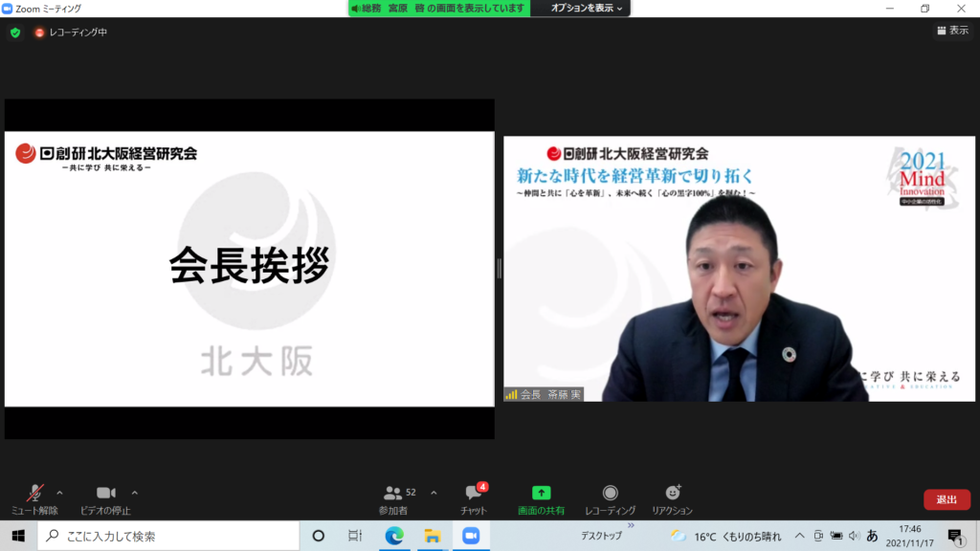Open Cortana from the taskbar
Viewport: 980px width, 551px height.
(318, 536)
